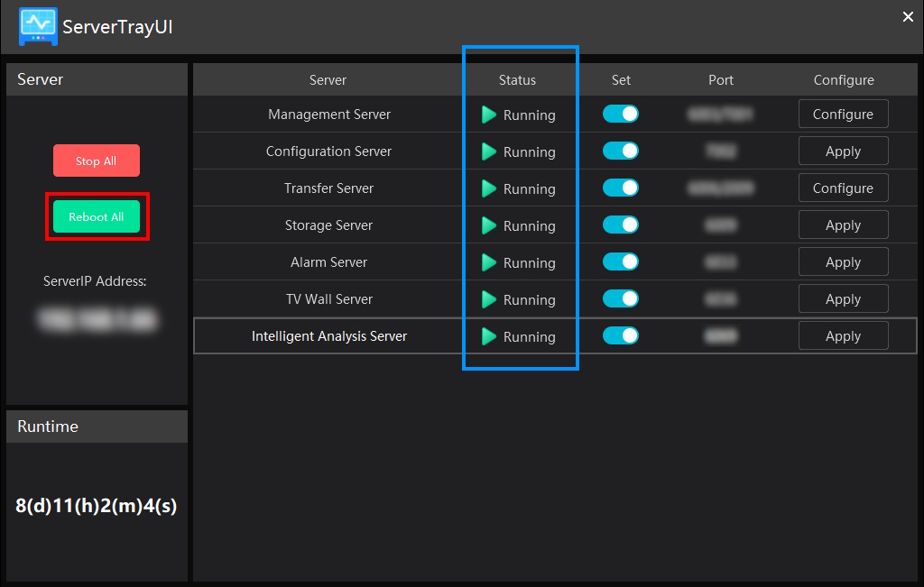This screenshot has width=924, height=587.
Task: Close the ServerTrayUI window
Action: [x=908, y=17]
